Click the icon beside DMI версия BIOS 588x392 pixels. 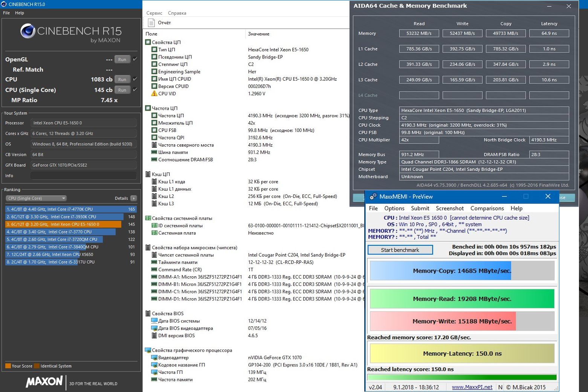coord(154,335)
